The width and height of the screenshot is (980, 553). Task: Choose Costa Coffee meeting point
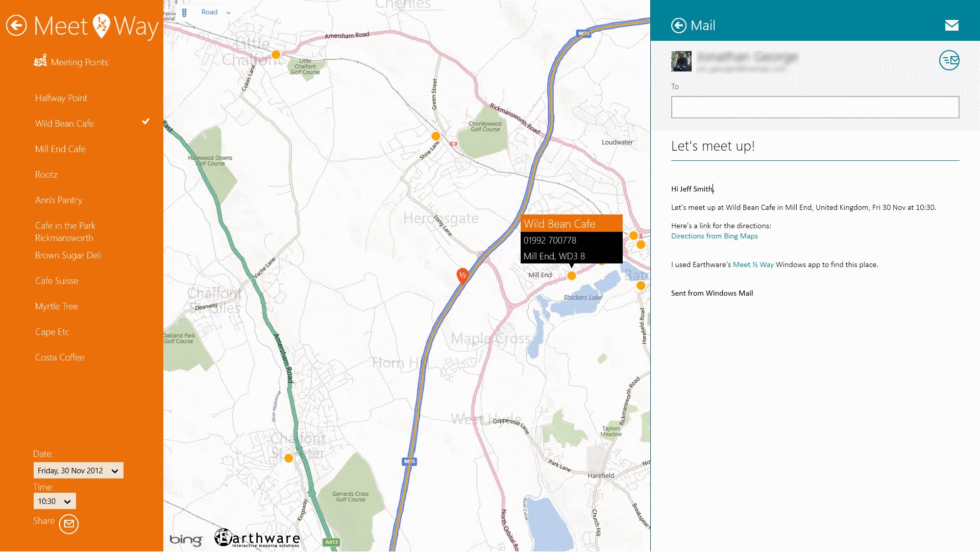tap(60, 357)
